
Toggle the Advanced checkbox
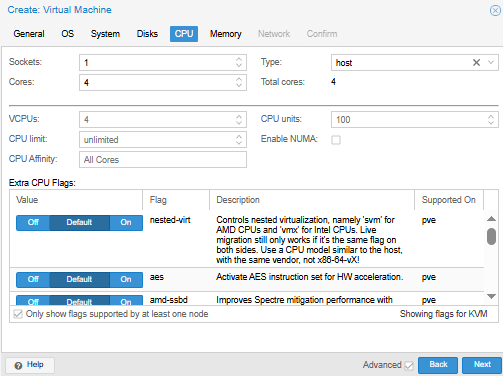click(409, 366)
